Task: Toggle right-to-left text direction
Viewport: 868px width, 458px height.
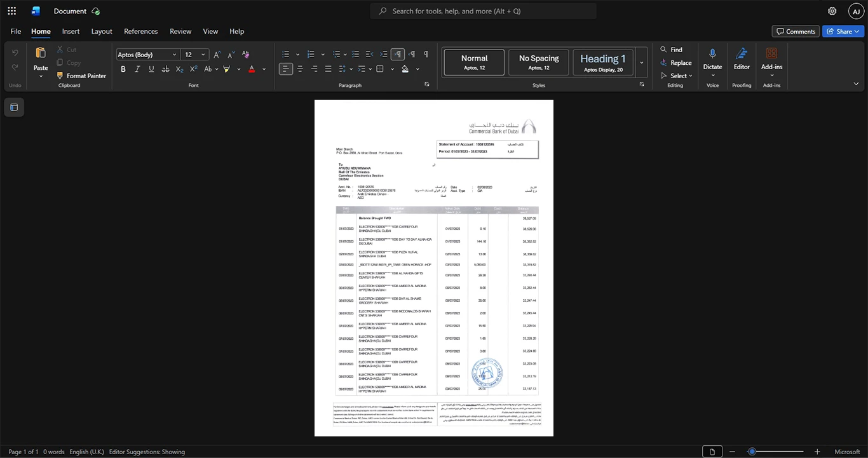Action: [412, 55]
